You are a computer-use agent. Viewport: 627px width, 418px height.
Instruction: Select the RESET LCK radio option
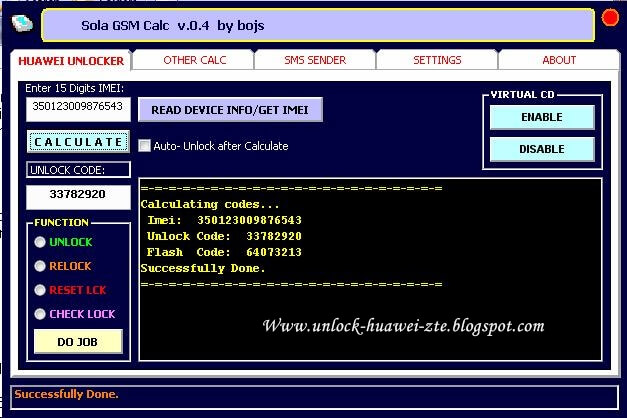point(40,290)
